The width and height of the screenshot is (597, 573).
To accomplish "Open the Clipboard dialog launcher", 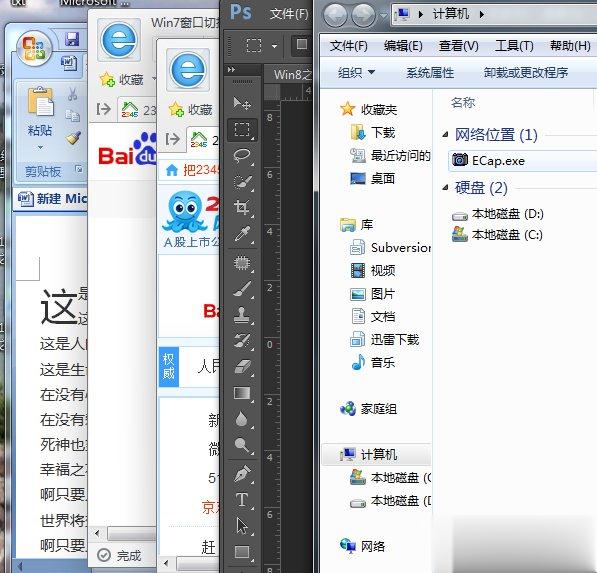I will click(79, 169).
